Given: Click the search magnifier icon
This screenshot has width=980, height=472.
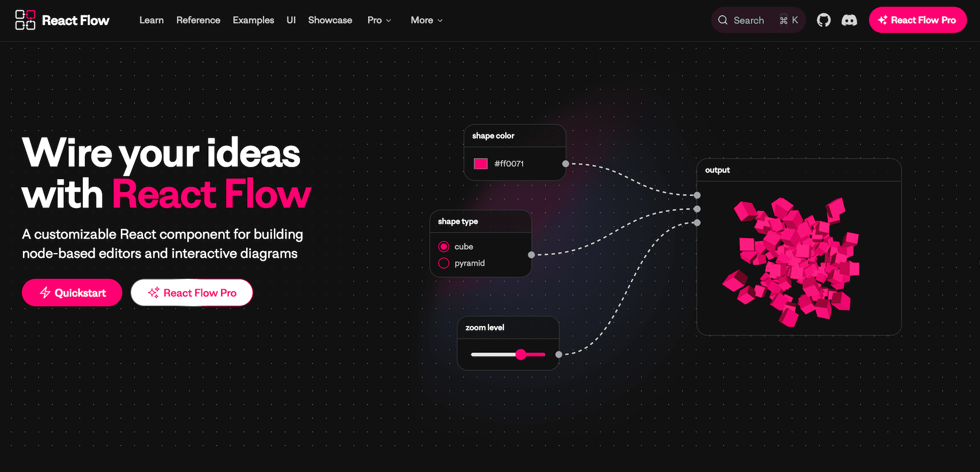Looking at the screenshot, I should [x=723, y=20].
